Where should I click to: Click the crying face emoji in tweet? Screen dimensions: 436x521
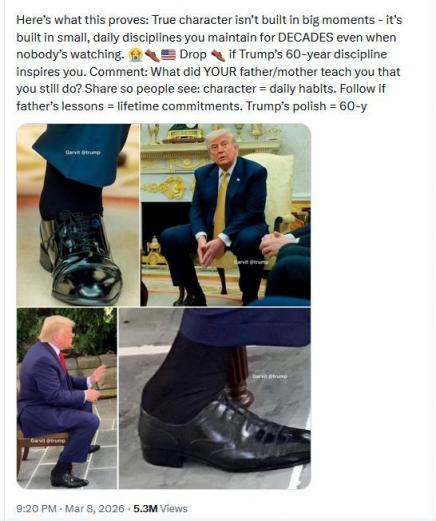click(x=136, y=54)
